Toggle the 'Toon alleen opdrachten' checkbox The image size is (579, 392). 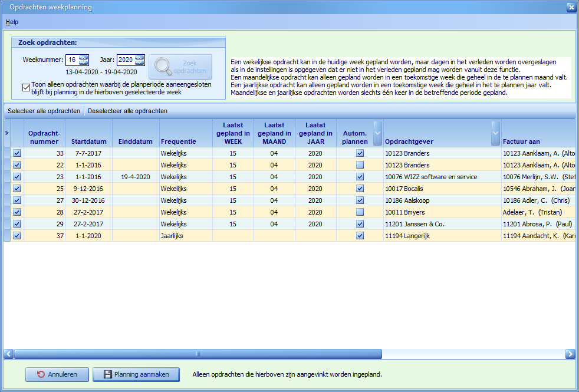point(26,87)
